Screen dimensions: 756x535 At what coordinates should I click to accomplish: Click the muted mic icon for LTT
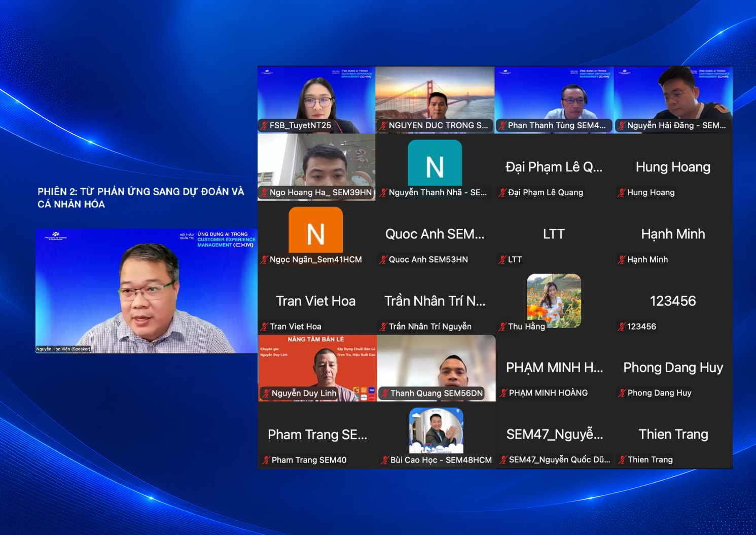pos(502,260)
